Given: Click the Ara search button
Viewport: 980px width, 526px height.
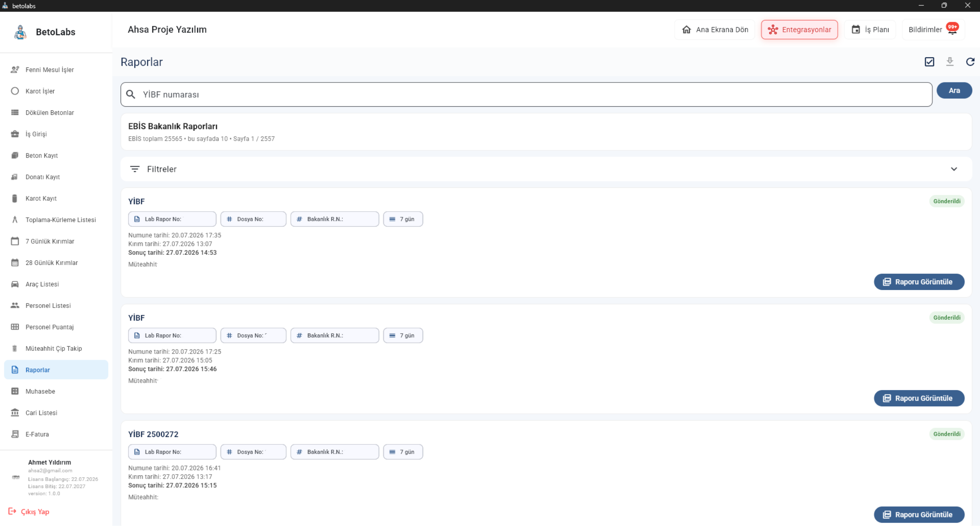Looking at the screenshot, I should tap(954, 91).
